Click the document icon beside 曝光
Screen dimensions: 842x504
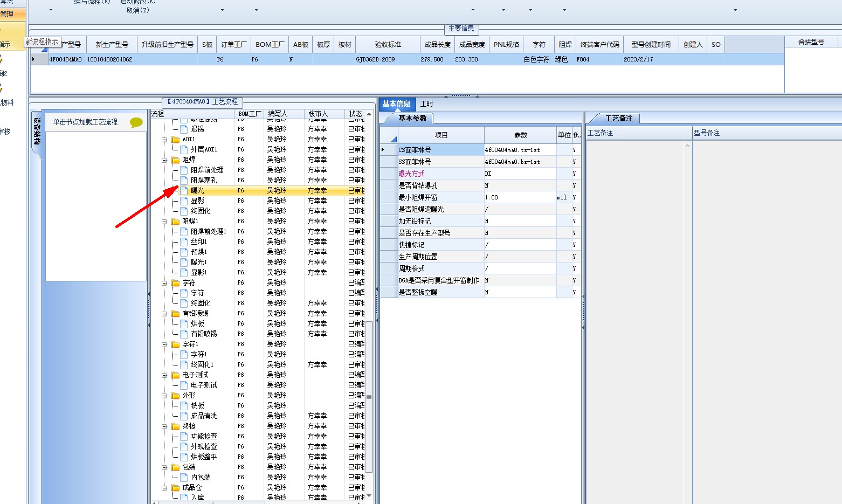pos(184,190)
